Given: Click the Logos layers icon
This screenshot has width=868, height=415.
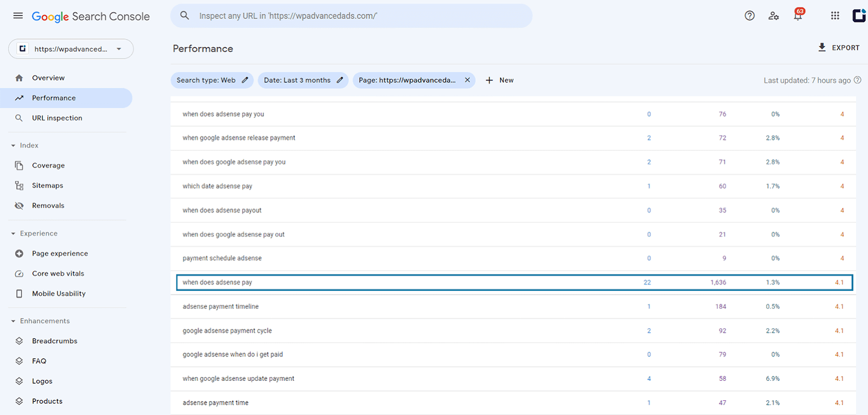Looking at the screenshot, I should 20,381.
